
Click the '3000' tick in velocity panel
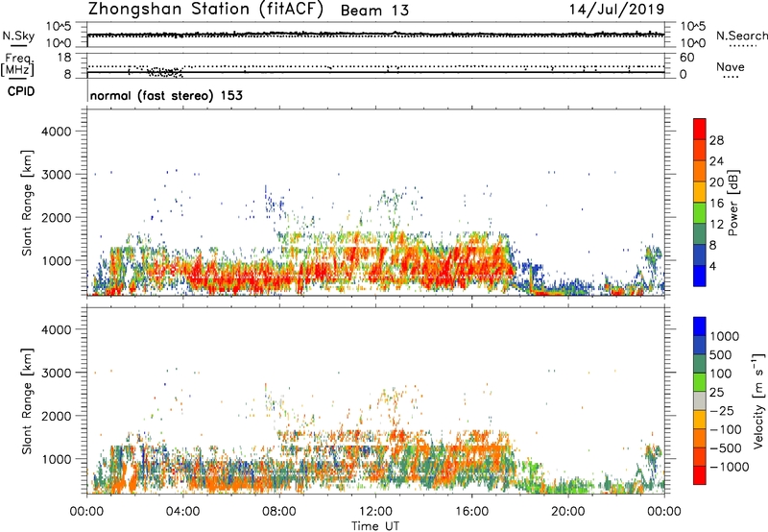(56, 373)
